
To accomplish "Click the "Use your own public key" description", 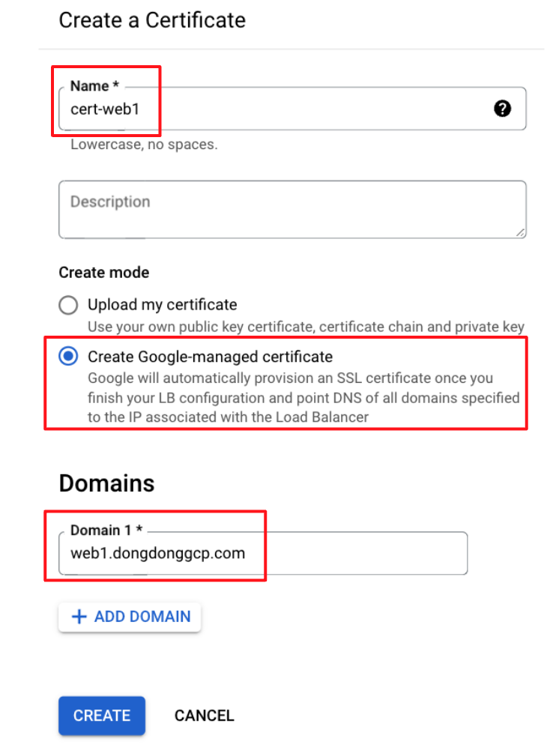I will (x=306, y=327).
